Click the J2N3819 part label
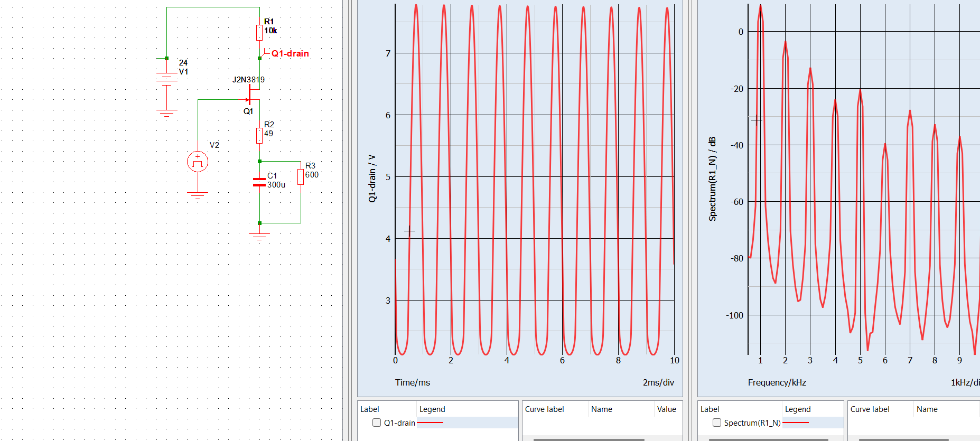This screenshot has width=980, height=441. [x=248, y=80]
